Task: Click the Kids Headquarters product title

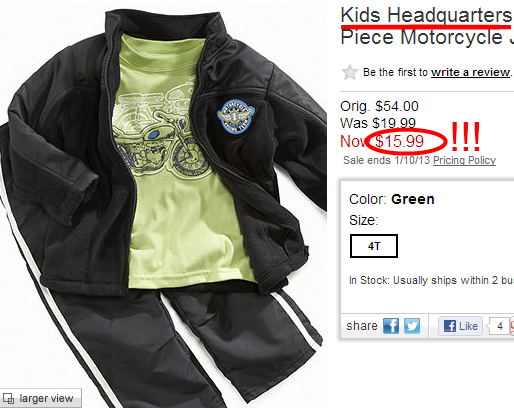Action: coord(427,26)
